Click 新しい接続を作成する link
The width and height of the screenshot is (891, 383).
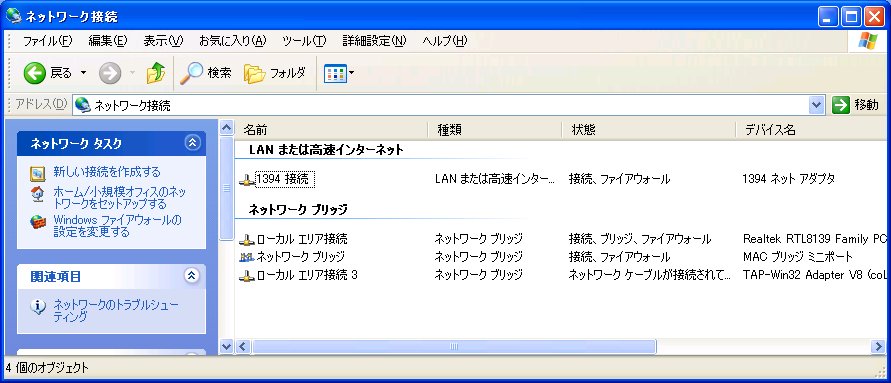pyautogui.click(x=107, y=172)
